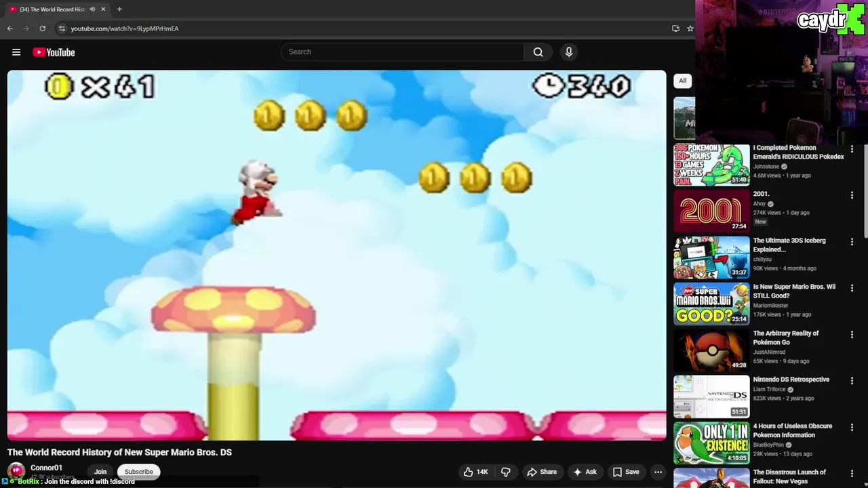Save the video to a playlist
The height and width of the screenshot is (488, 868).
[x=626, y=472]
